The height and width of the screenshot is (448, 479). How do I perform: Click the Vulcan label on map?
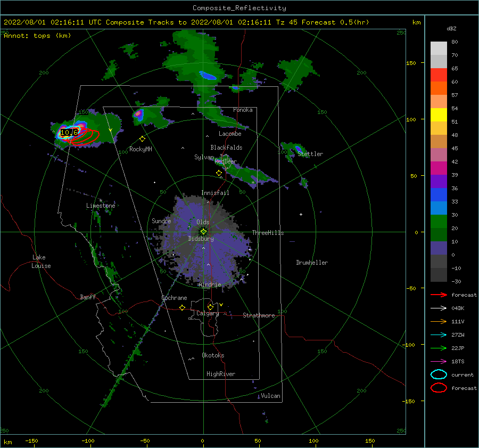(270, 396)
